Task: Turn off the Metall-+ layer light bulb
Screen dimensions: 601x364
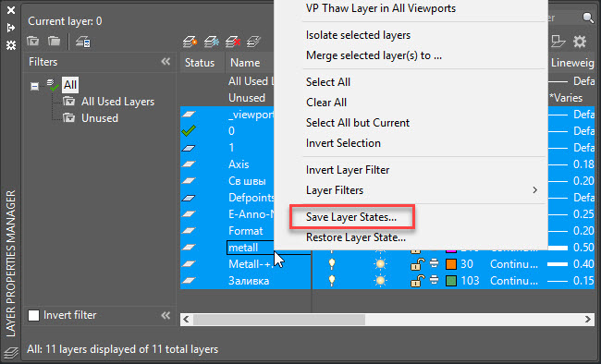Action: click(x=332, y=263)
